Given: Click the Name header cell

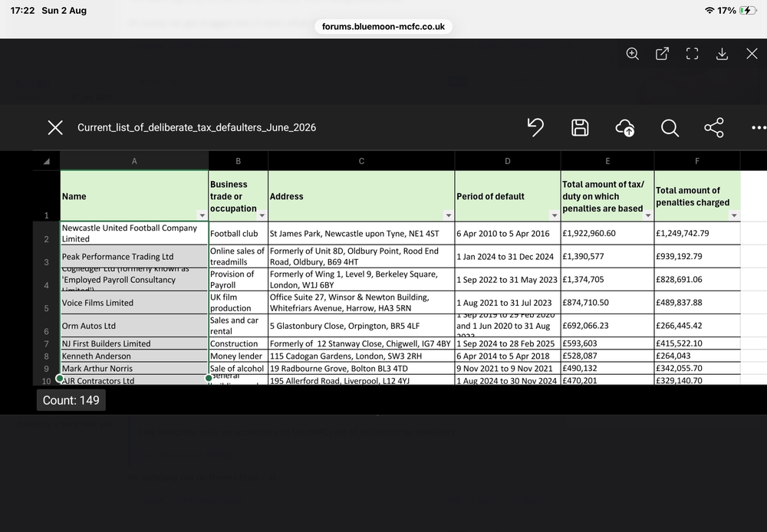Looking at the screenshot, I should tap(134, 196).
